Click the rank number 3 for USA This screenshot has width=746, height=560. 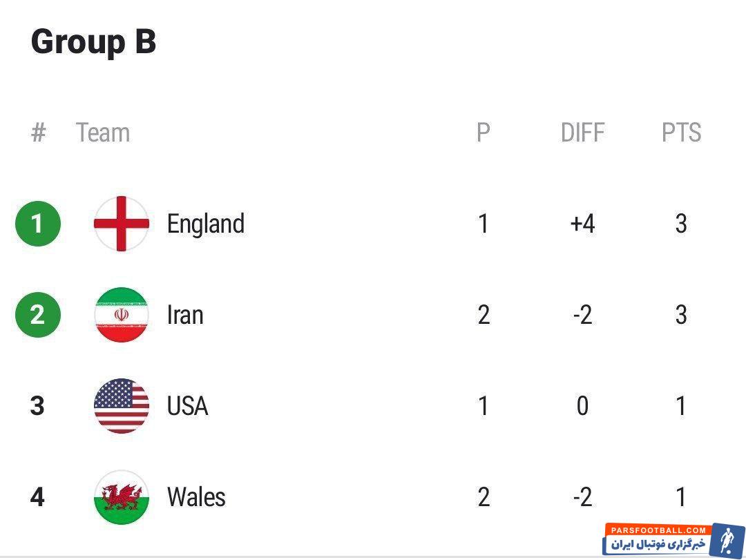click(37, 406)
